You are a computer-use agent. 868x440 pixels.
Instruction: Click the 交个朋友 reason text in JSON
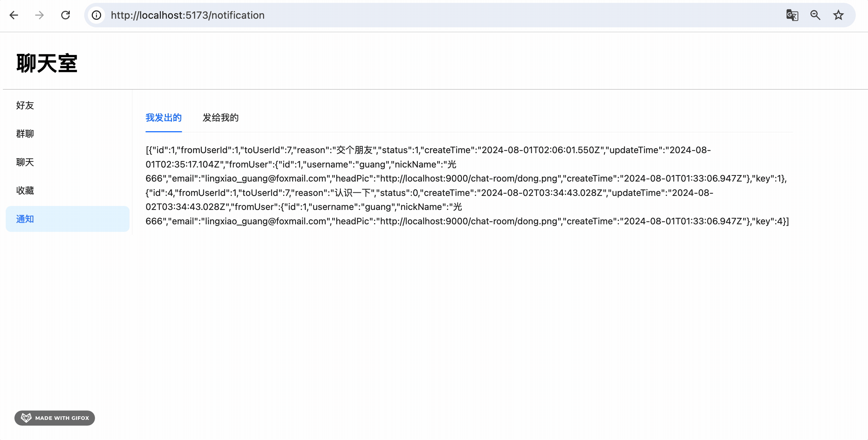coord(354,150)
